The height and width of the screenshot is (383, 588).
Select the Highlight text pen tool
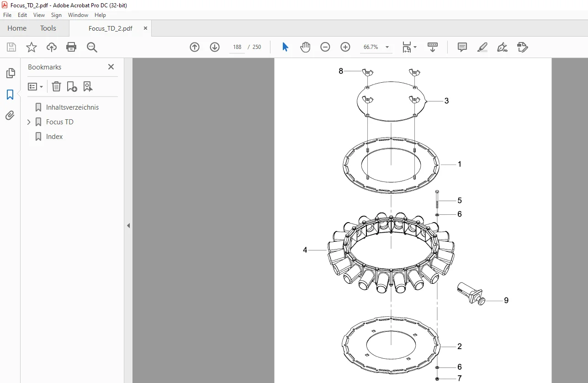pos(482,47)
